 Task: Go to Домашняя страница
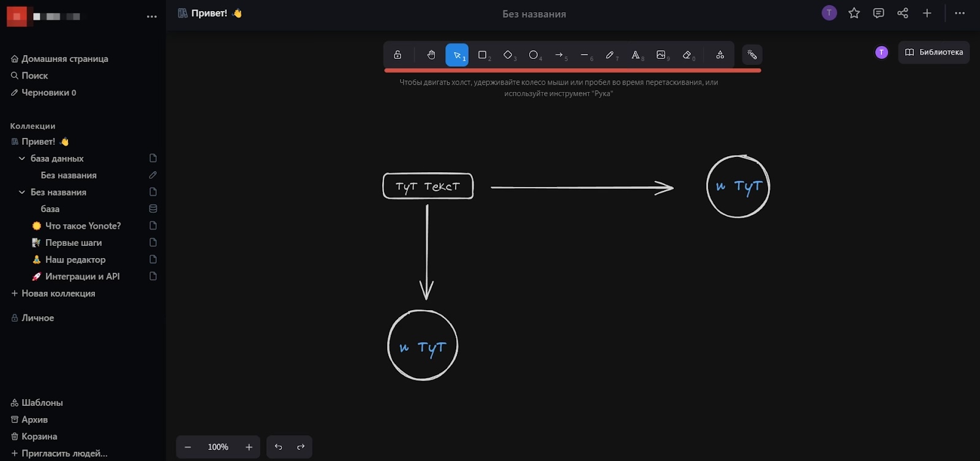point(64,59)
